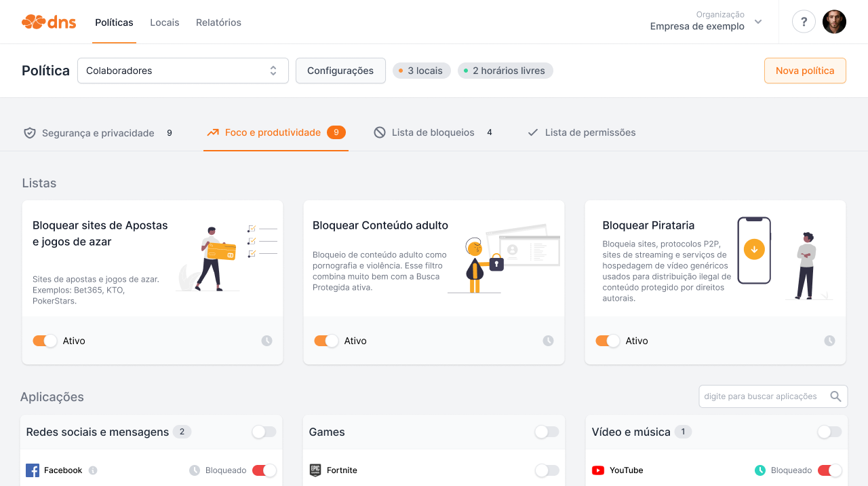Click schedule clock icon on piracy card
This screenshot has height=486, width=868.
(x=829, y=341)
